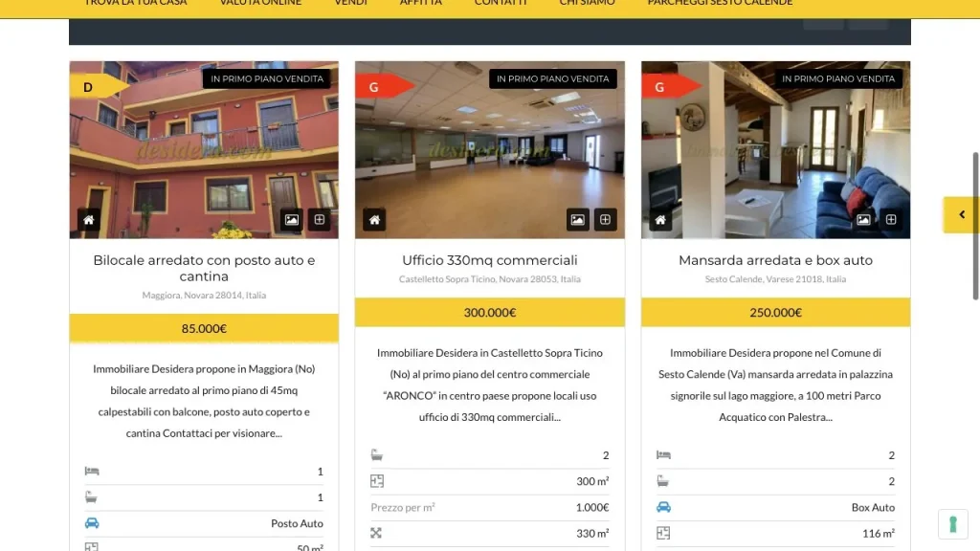Screen dimensions: 980x551
Task: Open gallery icon on Ufficio 330mq photo
Action: coord(577,219)
